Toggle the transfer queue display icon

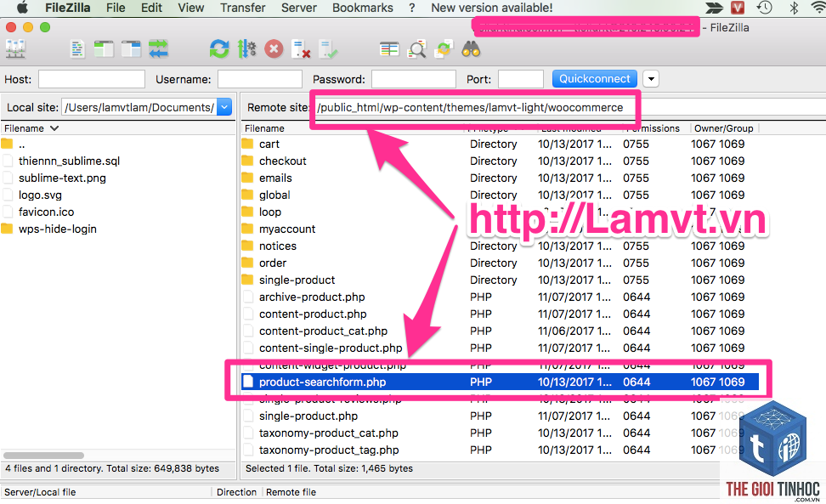pos(158,49)
